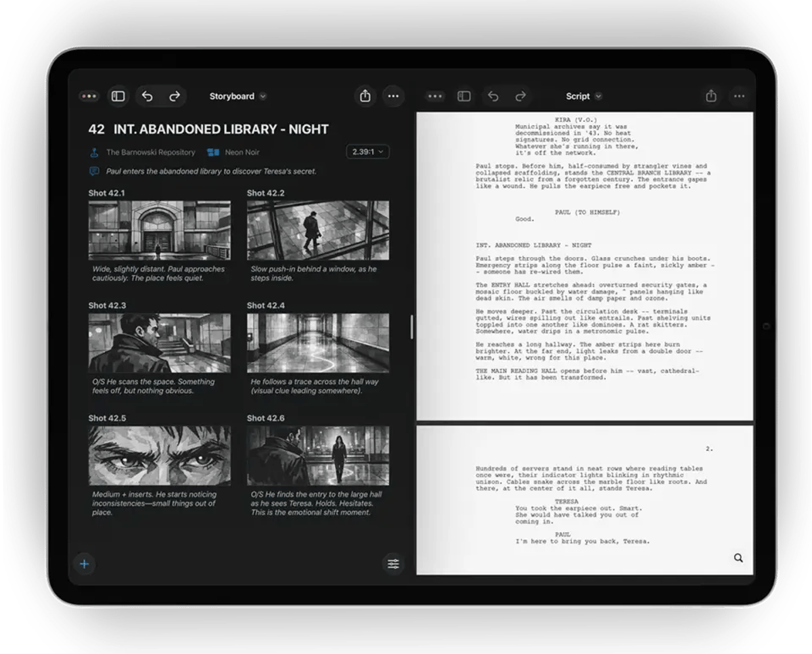Edit caption 'O/S He finds the entry'
The image size is (812, 654).
[x=316, y=503]
